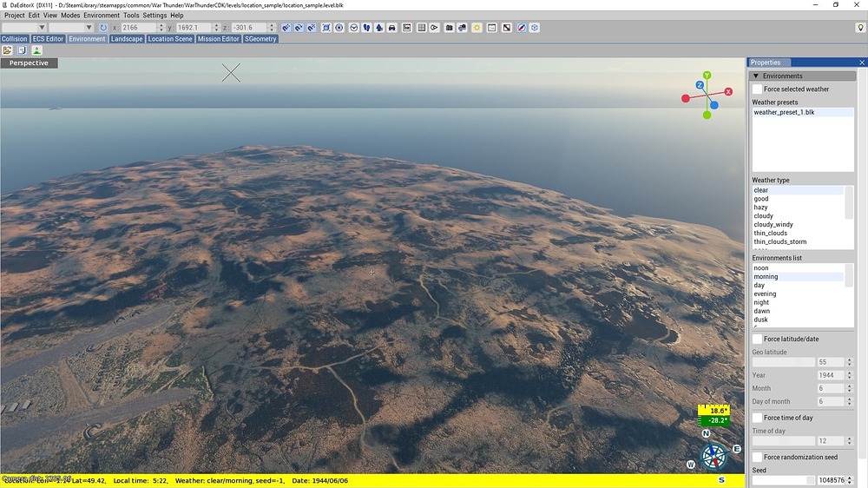Click the blue cube icon ending the toolbar
Image resolution: width=868 pixels, height=488 pixels.
(x=534, y=27)
